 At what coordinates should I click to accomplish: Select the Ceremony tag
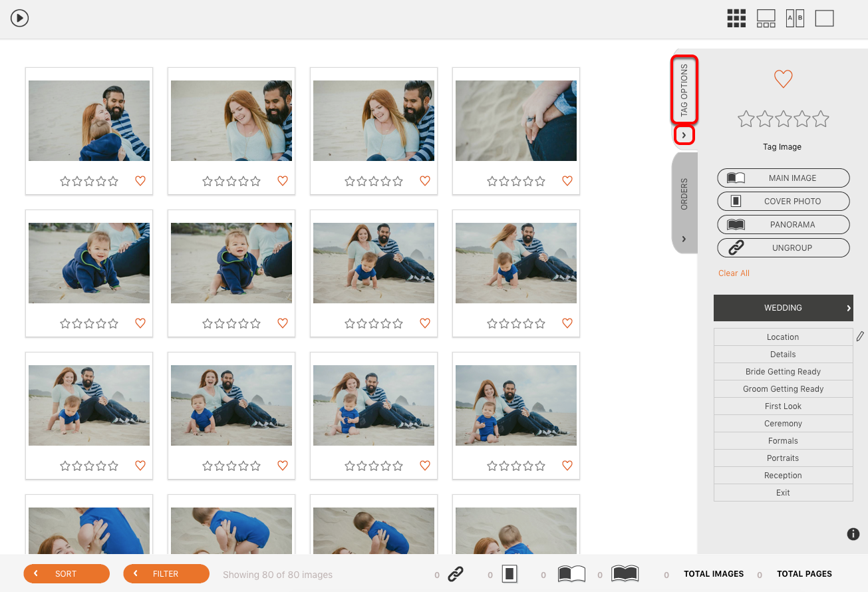(783, 424)
